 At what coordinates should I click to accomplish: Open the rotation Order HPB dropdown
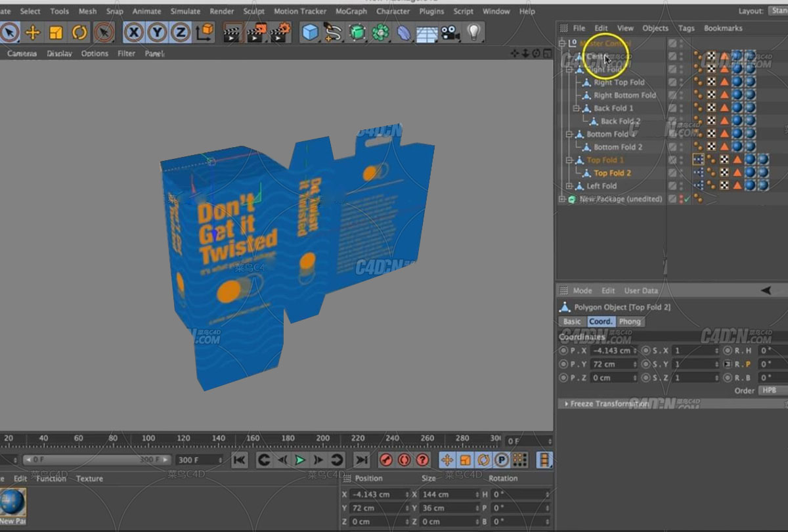pos(772,390)
